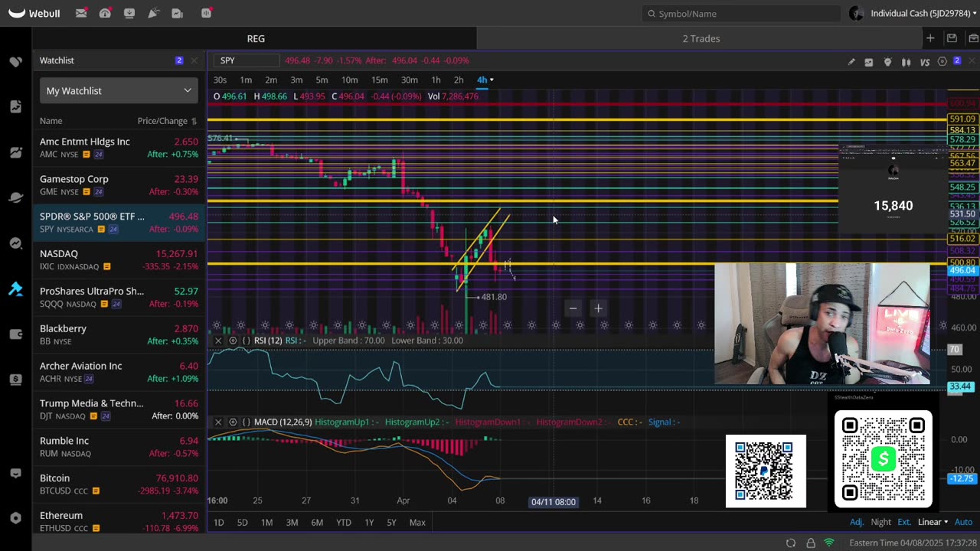Set chart range to Max
Screen dimensions: 980x551
417,522
